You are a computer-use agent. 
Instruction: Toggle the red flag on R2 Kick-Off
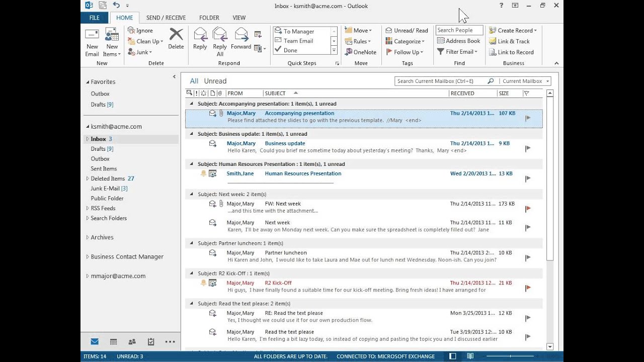coord(528,288)
